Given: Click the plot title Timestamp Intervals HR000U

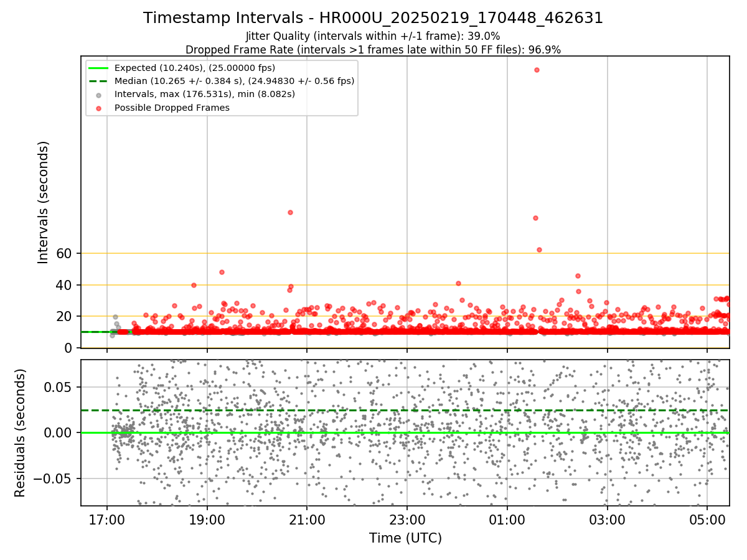Looking at the screenshot, I should [374, 18].
